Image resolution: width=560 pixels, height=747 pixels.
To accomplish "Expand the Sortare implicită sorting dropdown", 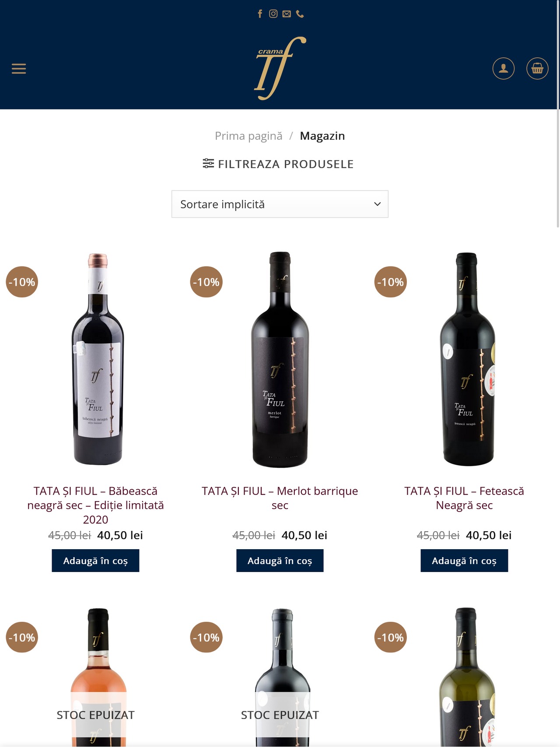I will pos(280,204).
